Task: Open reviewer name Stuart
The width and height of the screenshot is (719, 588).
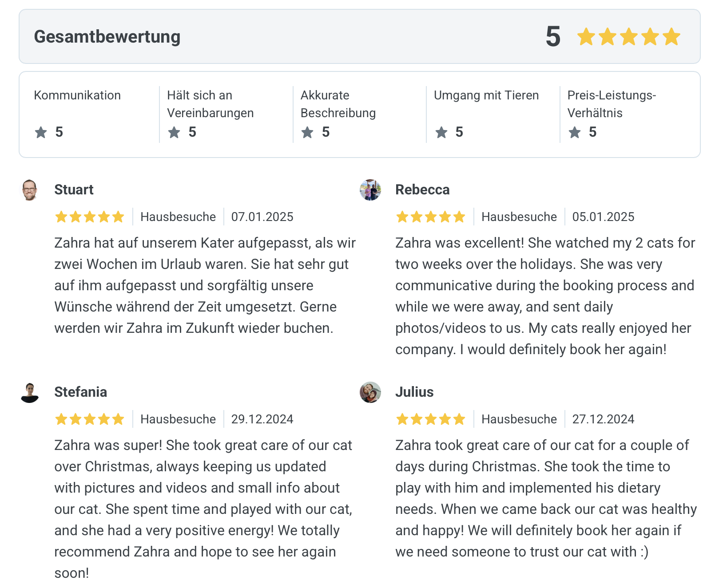Action: pyautogui.click(x=74, y=190)
